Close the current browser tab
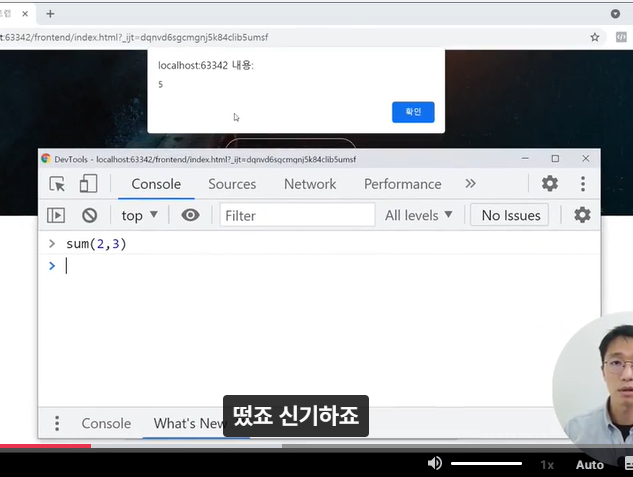The image size is (633, 477). tap(25, 14)
